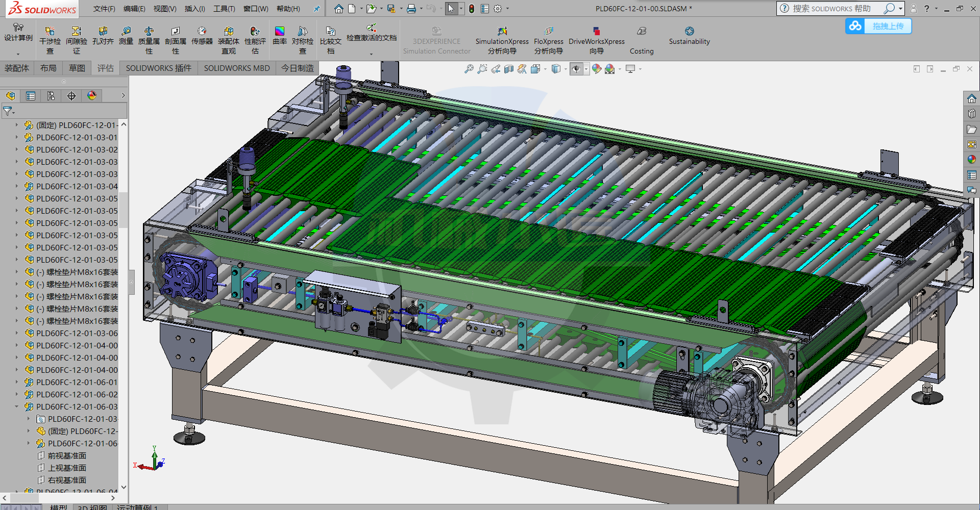Click the zoom to fit magnifier icon
Viewport: 980px width, 510px height.
click(469, 69)
